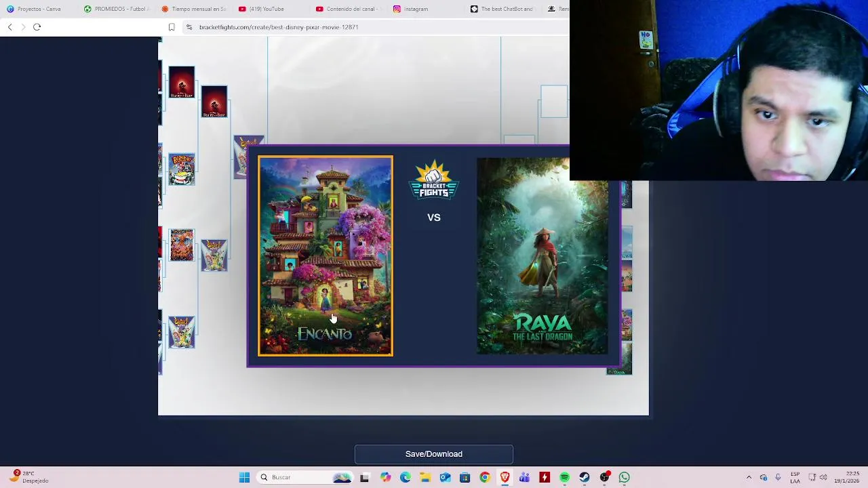Open Outlook from the taskbar
Screen dimensions: 868x488
click(445, 477)
